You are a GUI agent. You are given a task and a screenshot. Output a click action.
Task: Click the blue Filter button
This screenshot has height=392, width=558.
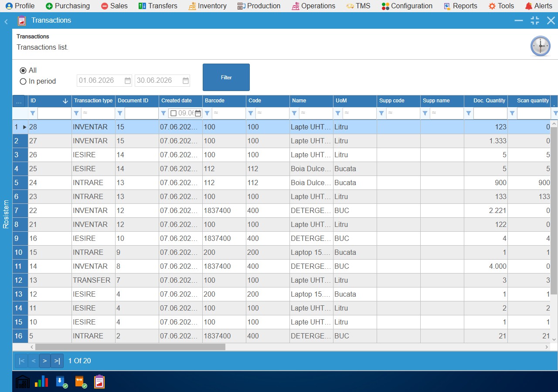tap(226, 78)
